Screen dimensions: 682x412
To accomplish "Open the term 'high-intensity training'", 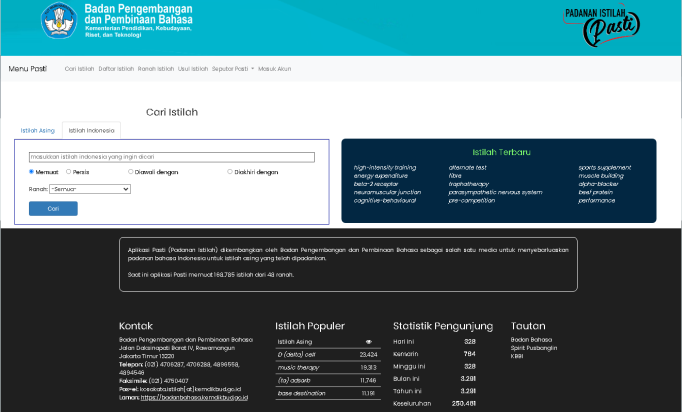I will (385, 167).
